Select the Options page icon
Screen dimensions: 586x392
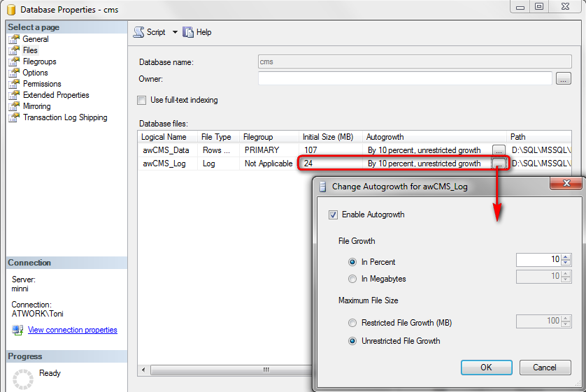13,73
